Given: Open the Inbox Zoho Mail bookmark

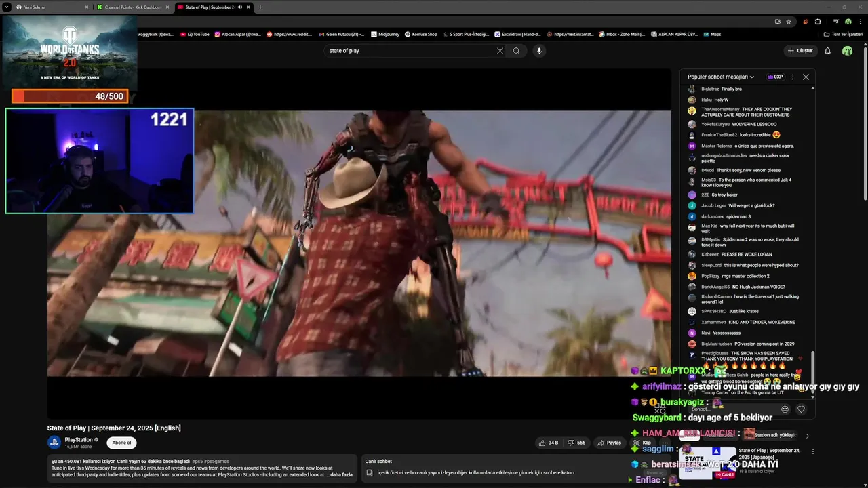Looking at the screenshot, I should click(x=622, y=34).
